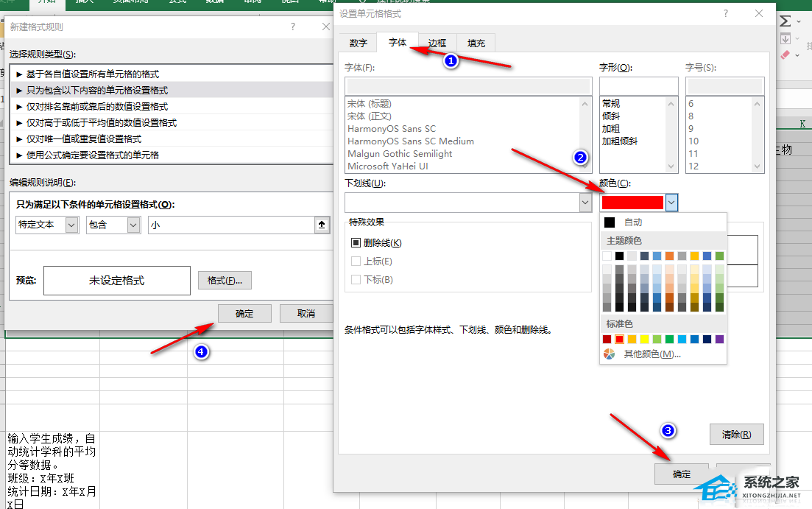
Task: Click the 清除(R) button
Action: pyautogui.click(x=736, y=434)
